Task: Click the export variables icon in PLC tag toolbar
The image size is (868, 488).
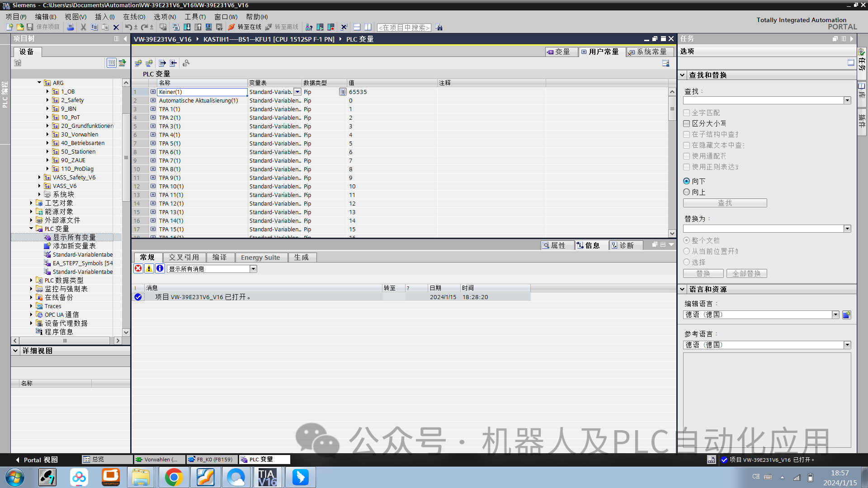Action: [x=162, y=63]
